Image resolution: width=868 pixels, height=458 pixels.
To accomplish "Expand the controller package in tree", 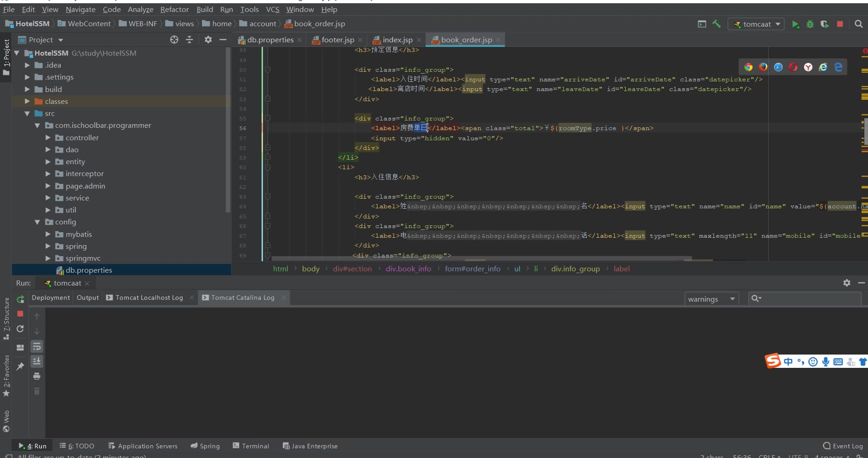I will (48, 137).
